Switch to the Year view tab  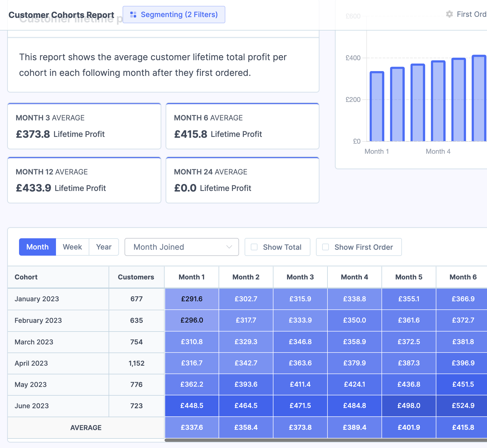104,247
